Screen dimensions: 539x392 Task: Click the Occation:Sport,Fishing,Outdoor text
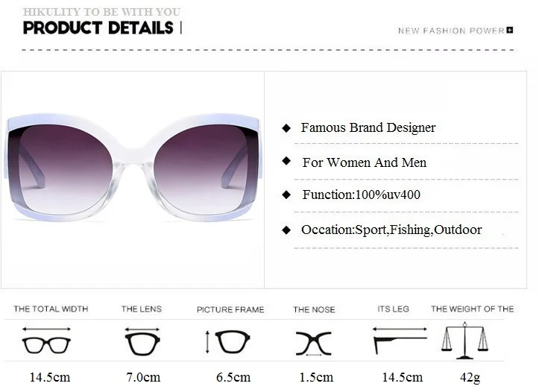pos(391,230)
